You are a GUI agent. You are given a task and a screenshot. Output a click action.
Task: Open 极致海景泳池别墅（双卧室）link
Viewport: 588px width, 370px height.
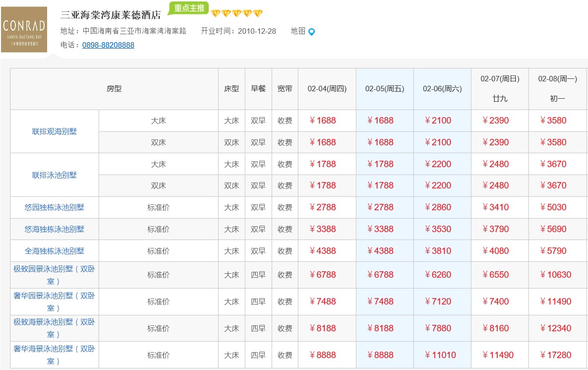55,328
